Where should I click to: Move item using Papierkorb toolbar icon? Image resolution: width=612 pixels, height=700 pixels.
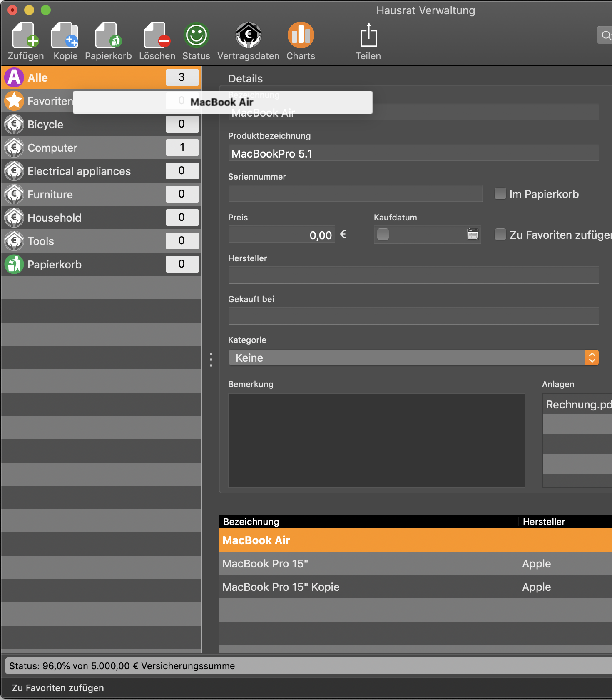point(108,36)
